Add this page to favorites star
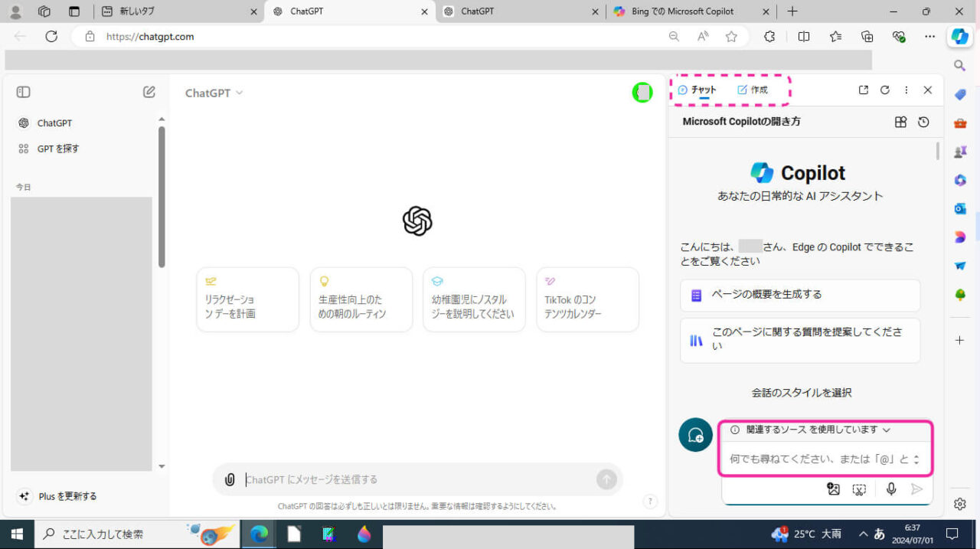Screen dimensions: 980x549 click(x=731, y=37)
